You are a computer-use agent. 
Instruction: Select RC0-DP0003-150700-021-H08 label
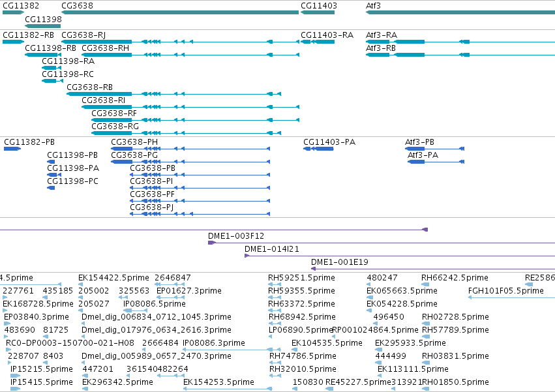(70, 343)
